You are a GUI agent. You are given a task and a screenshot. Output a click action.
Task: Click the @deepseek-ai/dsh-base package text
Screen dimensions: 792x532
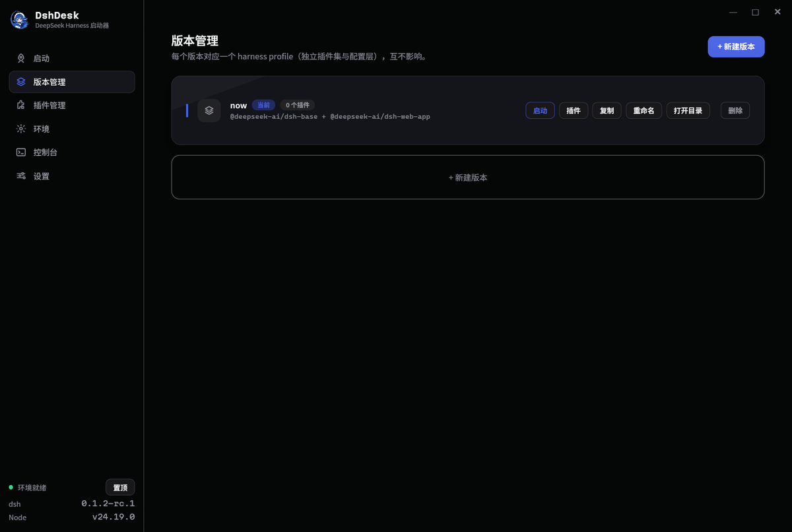[273, 116]
